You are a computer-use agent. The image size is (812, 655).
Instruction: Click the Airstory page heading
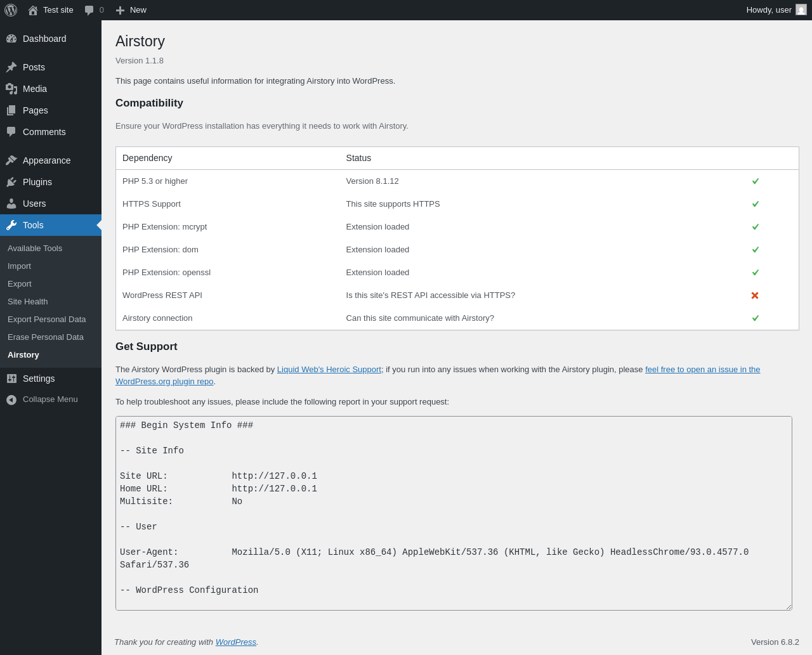[x=140, y=41]
